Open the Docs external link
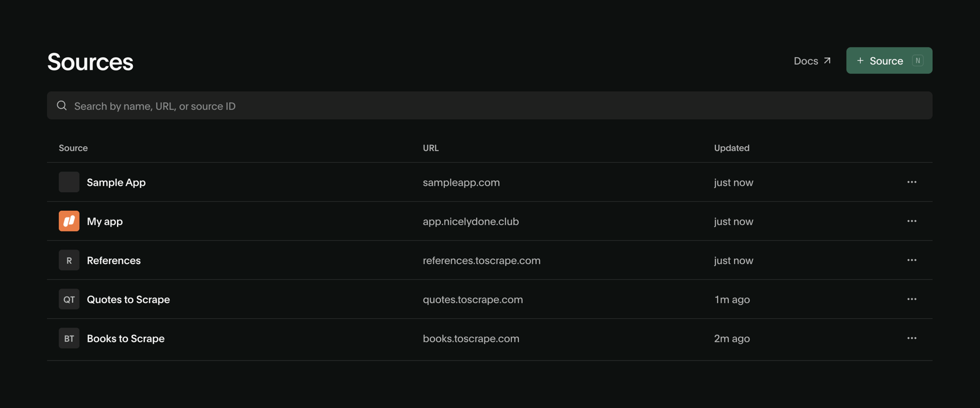The image size is (980, 408). [x=812, y=61]
